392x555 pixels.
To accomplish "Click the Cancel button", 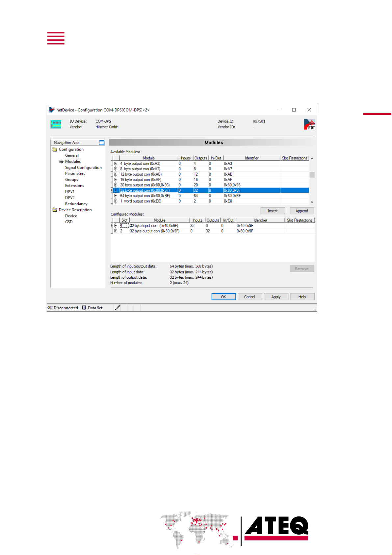I will tap(249, 297).
